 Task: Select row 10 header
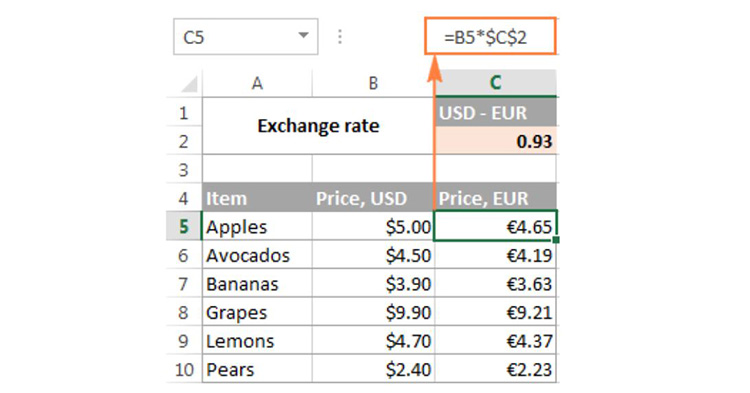point(184,369)
